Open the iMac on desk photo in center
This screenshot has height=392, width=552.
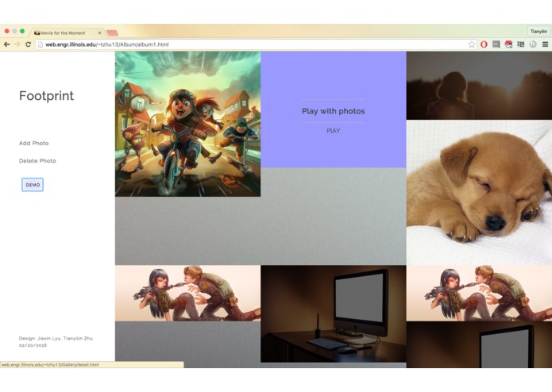click(x=334, y=313)
